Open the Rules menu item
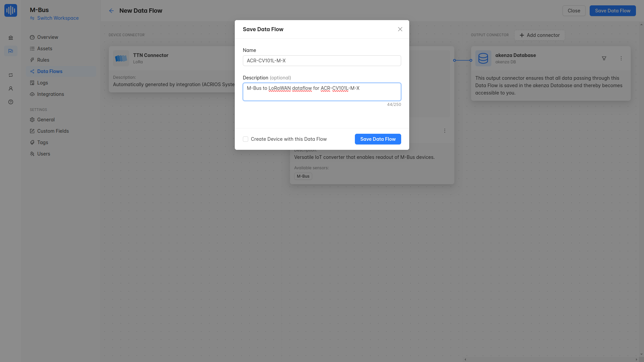Screen dimensions: 644x362 point(43,60)
